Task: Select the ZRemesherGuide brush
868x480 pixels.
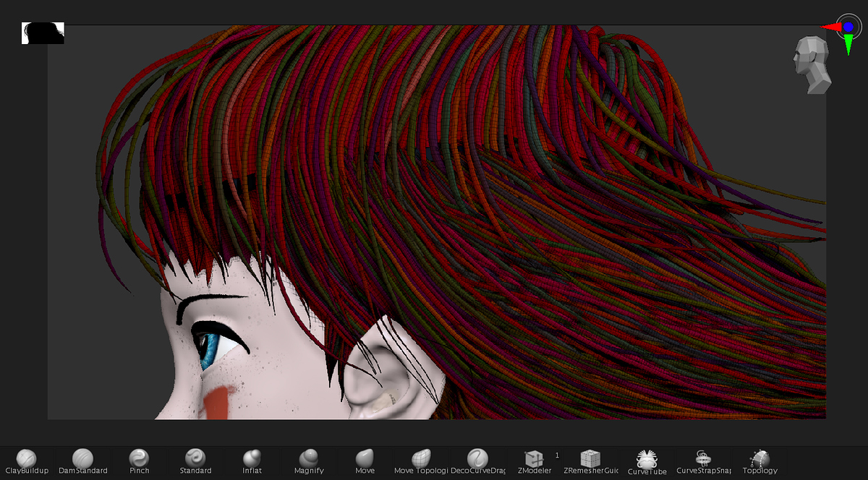Action: tap(592, 460)
